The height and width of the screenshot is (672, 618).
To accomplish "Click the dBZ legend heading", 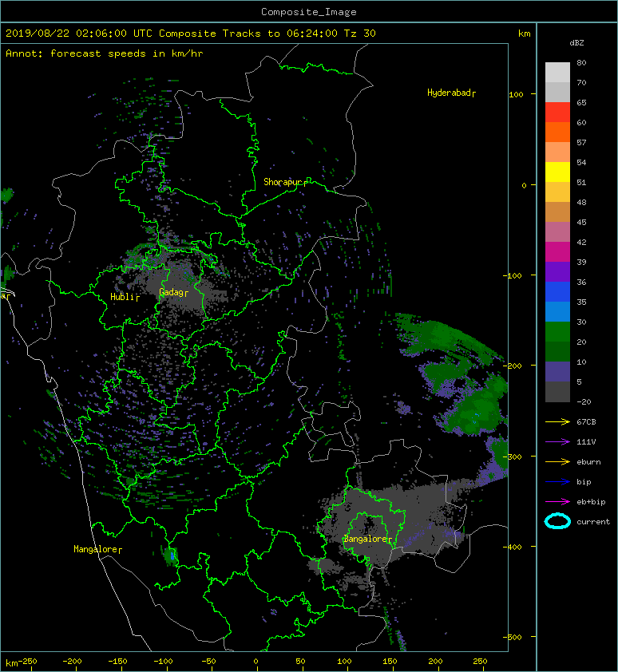I will tap(576, 43).
